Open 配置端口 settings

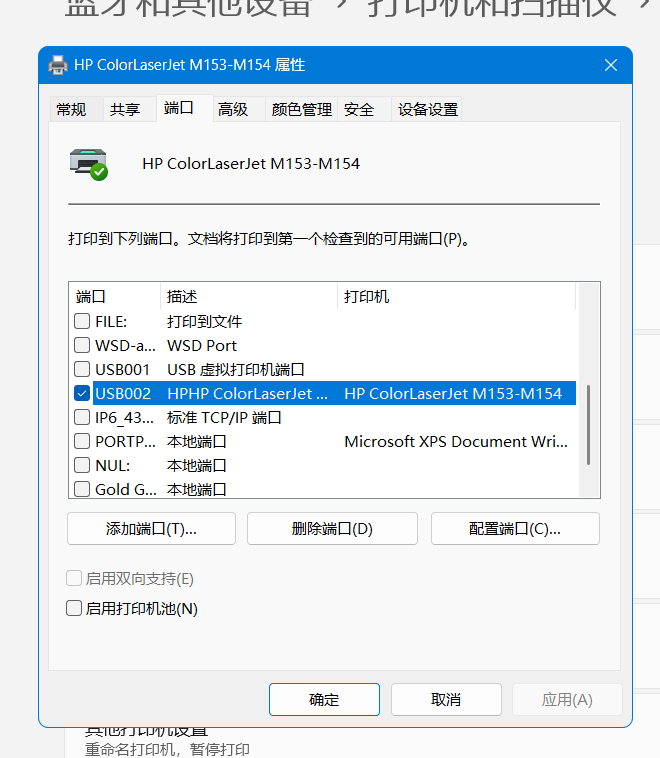tap(515, 529)
